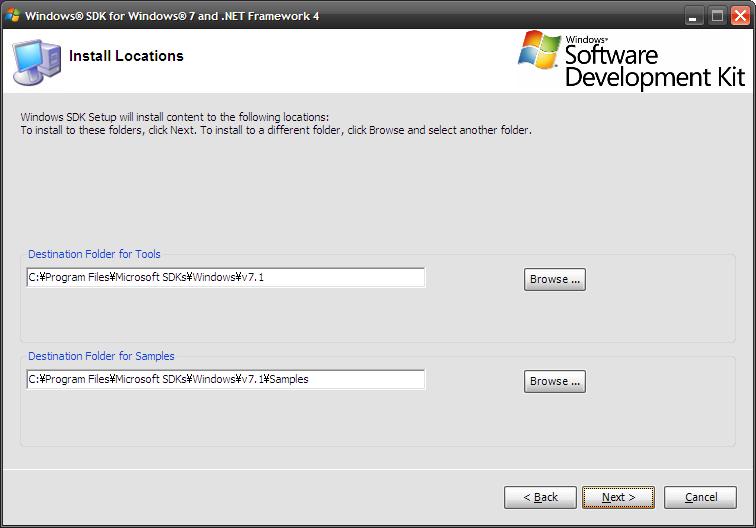Screen dimensions: 756x528
Task: Maximize the SDK setup window
Action: click(x=717, y=16)
